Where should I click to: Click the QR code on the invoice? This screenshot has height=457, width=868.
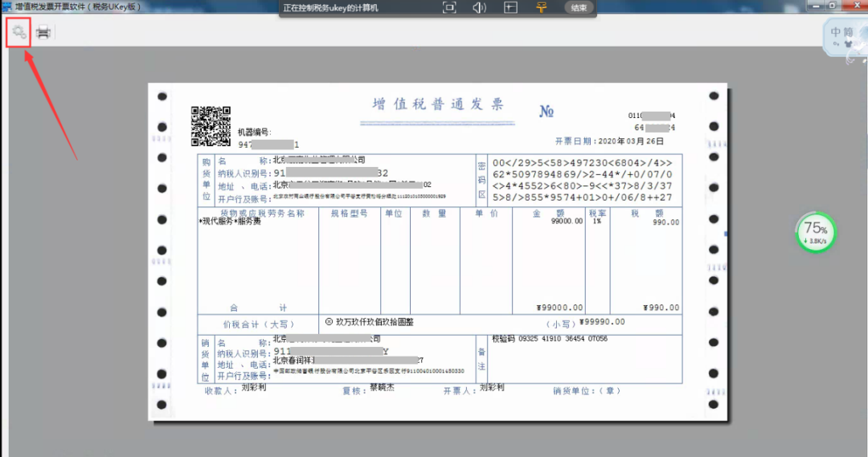point(211,126)
